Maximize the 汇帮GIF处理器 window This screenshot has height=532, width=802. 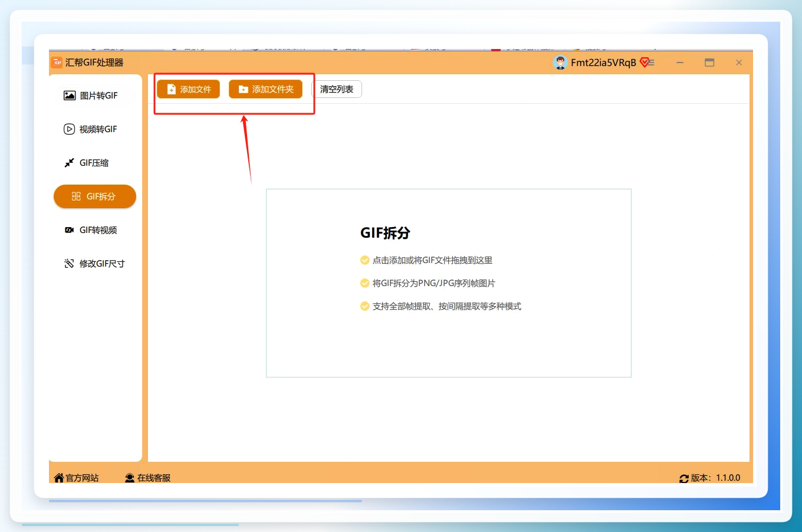tap(709, 63)
